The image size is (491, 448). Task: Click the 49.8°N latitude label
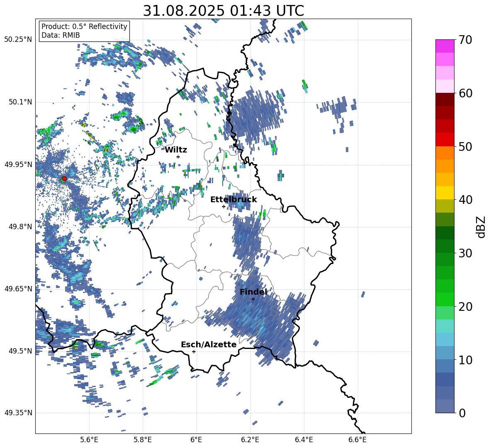(20, 226)
